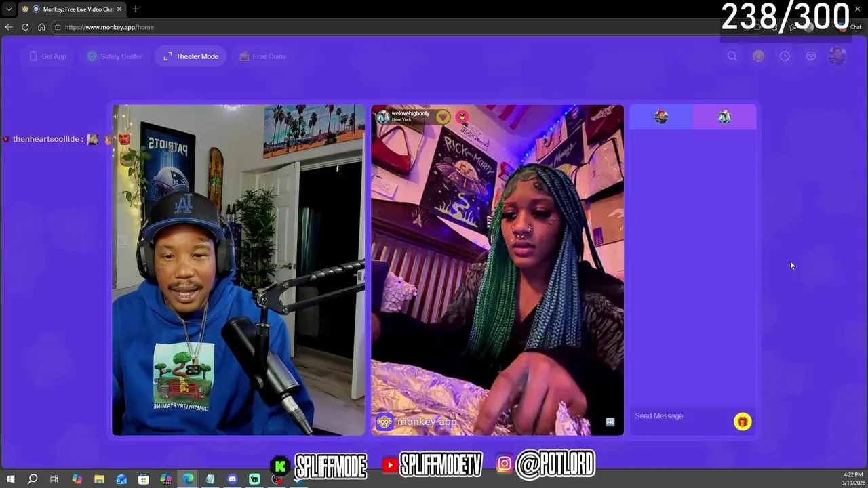Go back with the browser back arrow
Image resolution: width=868 pixels, height=488 pixels.
8,27
